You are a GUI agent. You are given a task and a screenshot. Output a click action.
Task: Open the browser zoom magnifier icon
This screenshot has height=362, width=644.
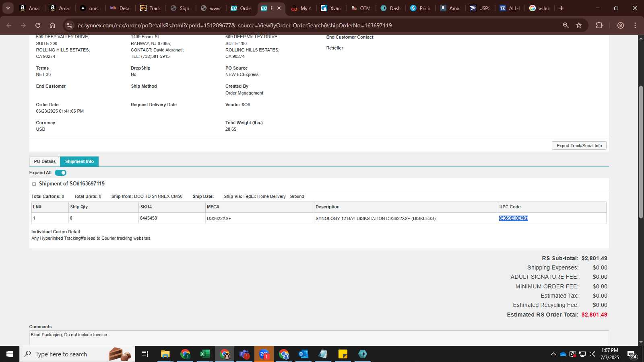point(566,25)
